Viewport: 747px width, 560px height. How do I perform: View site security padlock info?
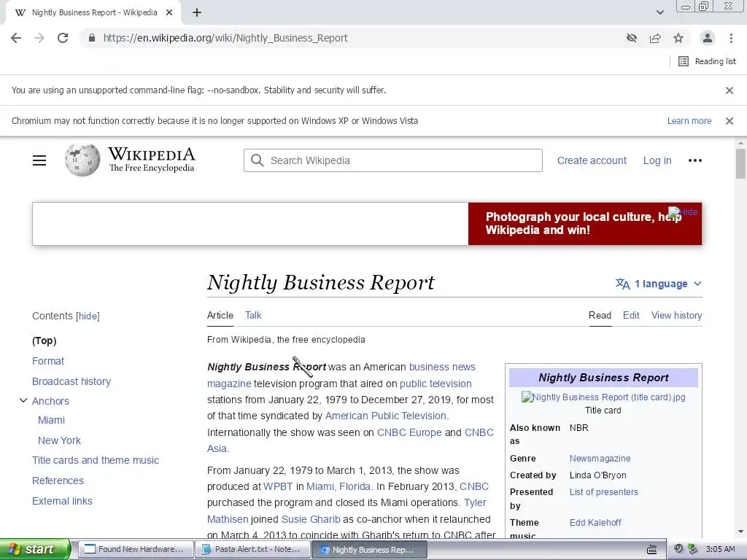coord(92,38)
